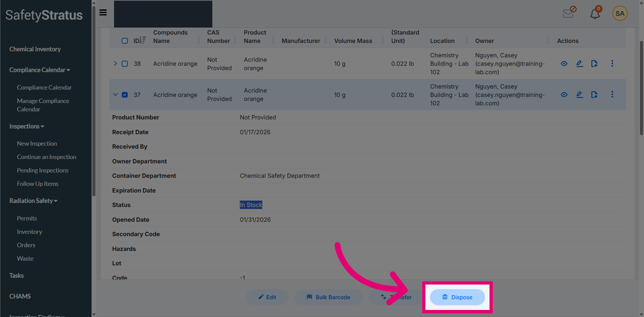Toggle the select-all header checkbox
This screenshot has height=317, width=644.
(x=125, y=41)
